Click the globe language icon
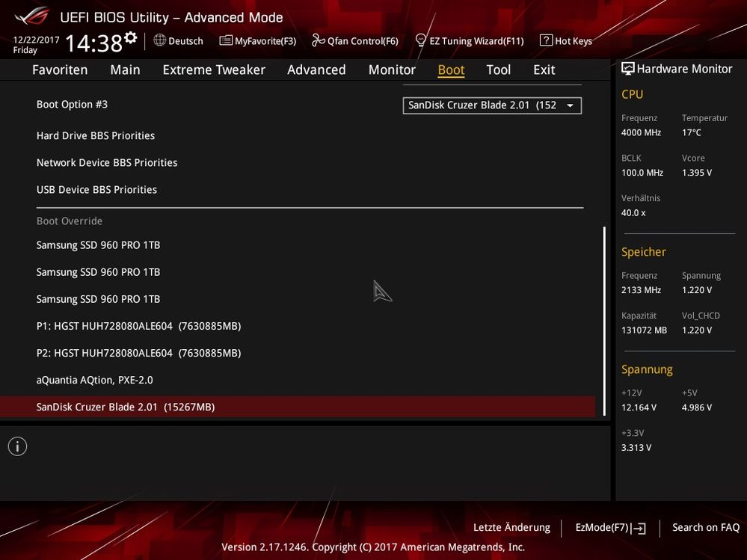Viewport: 747px width, 560px height. point(159,40)
